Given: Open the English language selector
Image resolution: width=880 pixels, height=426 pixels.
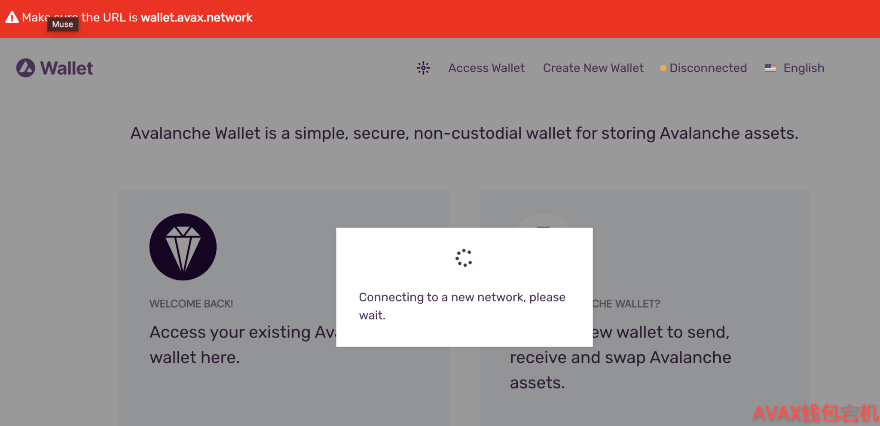Looking at the screenshot, I should (794, 68).
